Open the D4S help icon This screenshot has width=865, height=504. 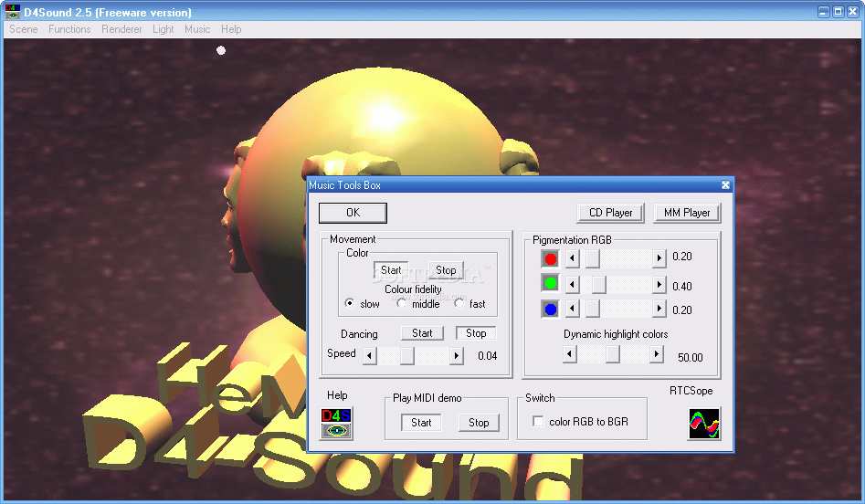click(x=336, y=424)
